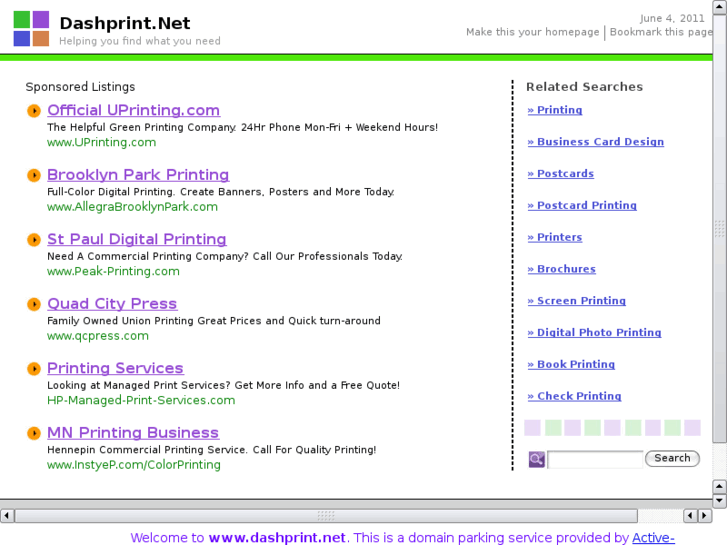This screenshot has width=727, height=545.
Task: Open the Official UPrinting.com listing
Action: coord(134,110)
